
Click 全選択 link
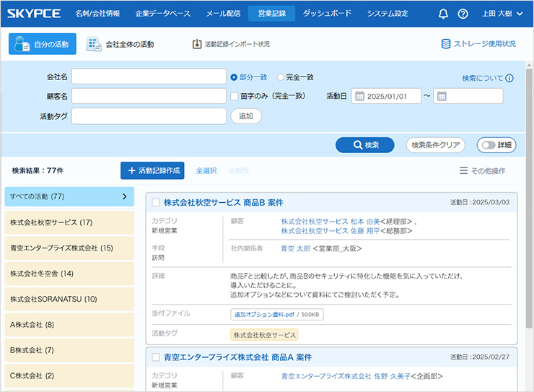tap(206, 170)
